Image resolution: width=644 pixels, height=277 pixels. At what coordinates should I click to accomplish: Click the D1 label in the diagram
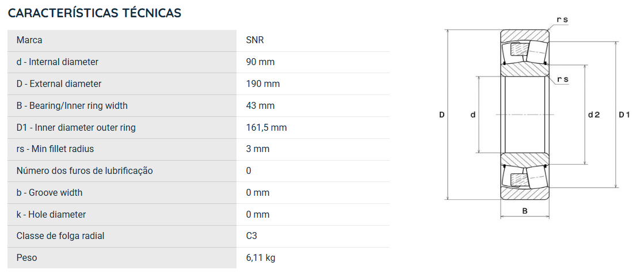pos(624,115)
